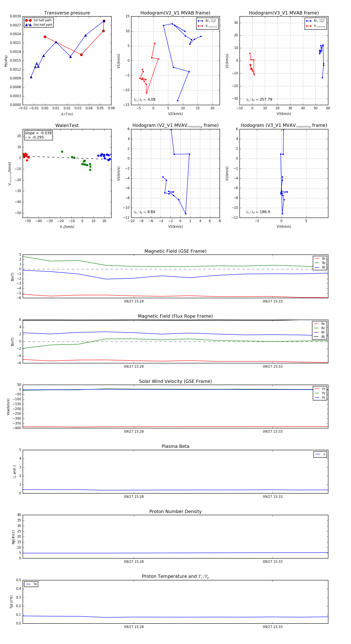Click the "Hodogram (V2_V1 MVAVremaining frame)" title
Screen dimensions: 351x644
[175, 125]
